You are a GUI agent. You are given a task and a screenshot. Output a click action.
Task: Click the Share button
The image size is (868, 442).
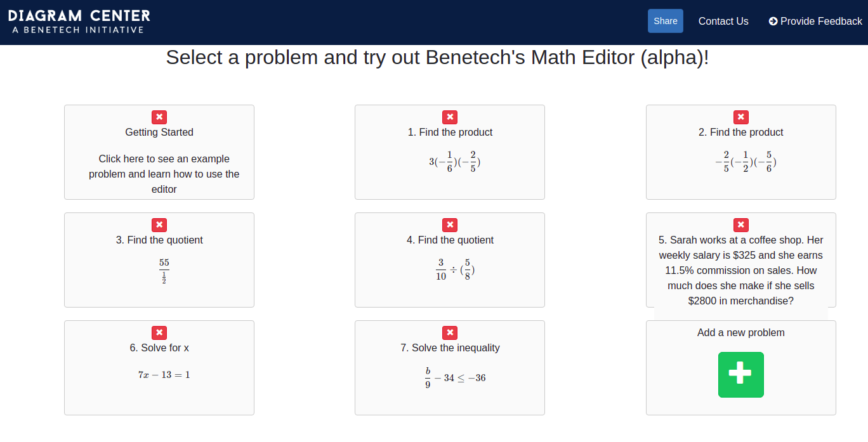(x=665, y=21)
